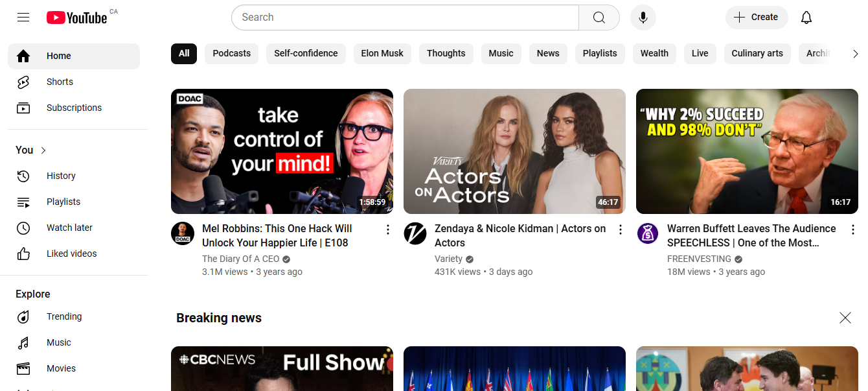The width and height of the screenshot is (868, 391).
Task: Select the Culinary arts filter chip
Action: click(757, 54)
